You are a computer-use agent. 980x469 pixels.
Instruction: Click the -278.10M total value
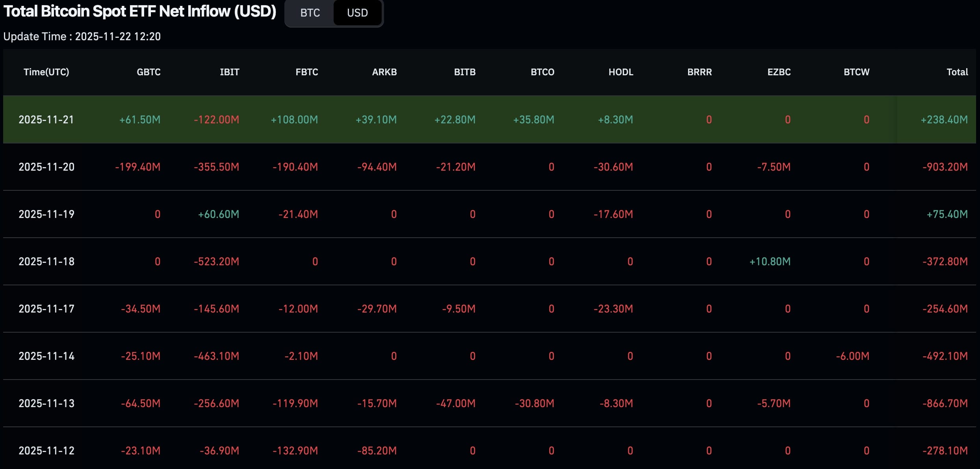945,451
